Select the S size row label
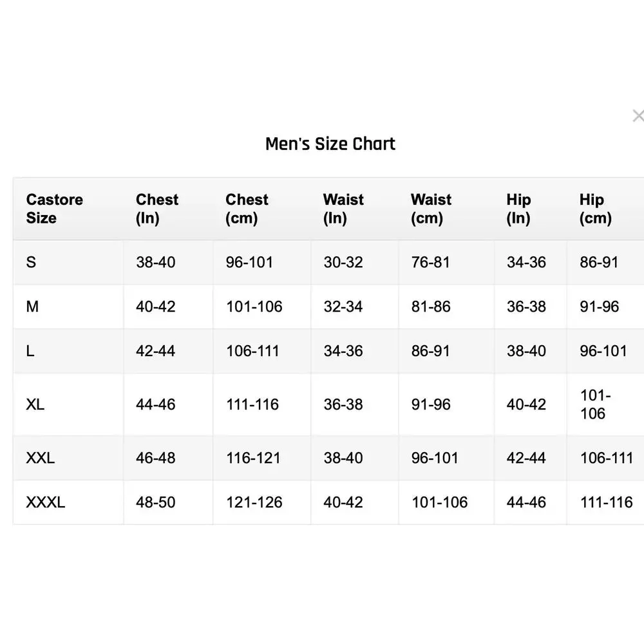 [x=31, y=262]
